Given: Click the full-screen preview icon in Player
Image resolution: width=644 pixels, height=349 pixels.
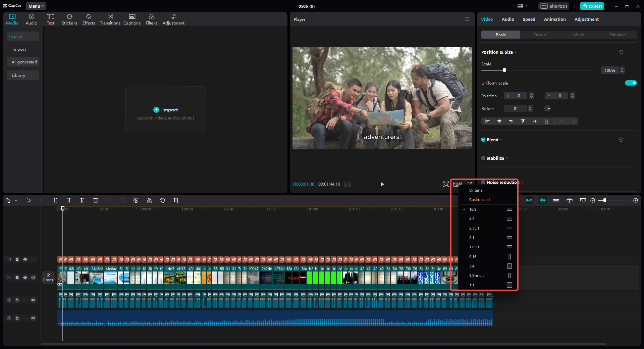Looking at the screenshot, I should (x=469, y=184).
